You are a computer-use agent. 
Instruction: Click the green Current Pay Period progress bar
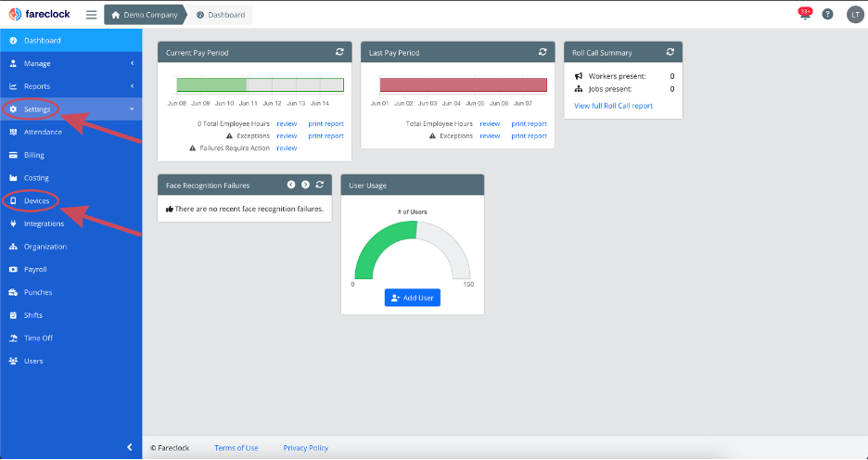point(212,84)
